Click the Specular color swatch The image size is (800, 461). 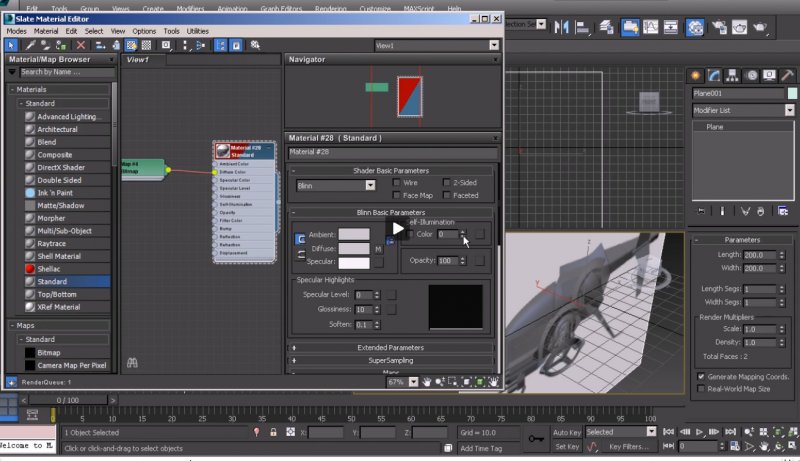[354, 263]
